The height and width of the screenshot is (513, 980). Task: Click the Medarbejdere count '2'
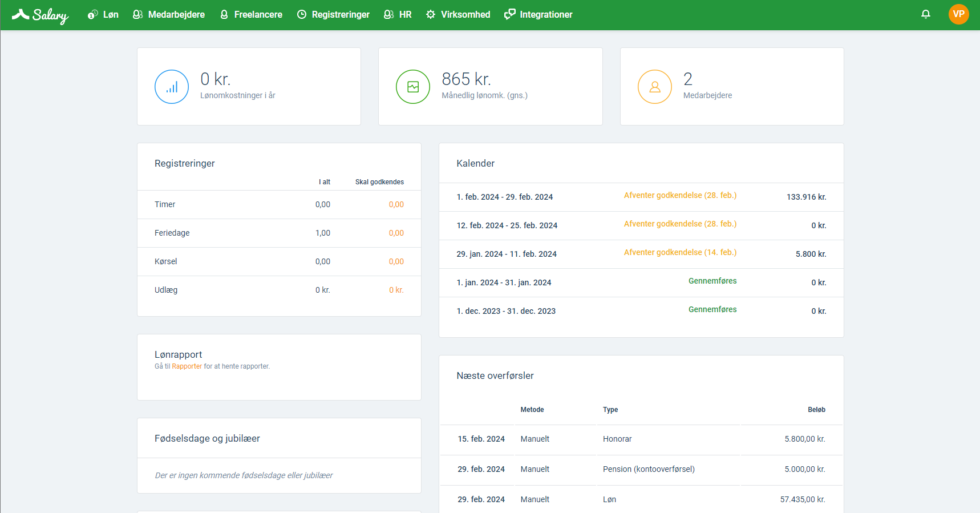click(x=688, y=79)
